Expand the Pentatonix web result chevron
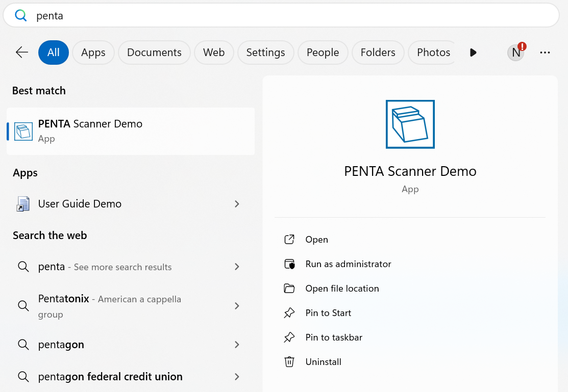This screenshot has height=392, width=568. pos(237,306)
